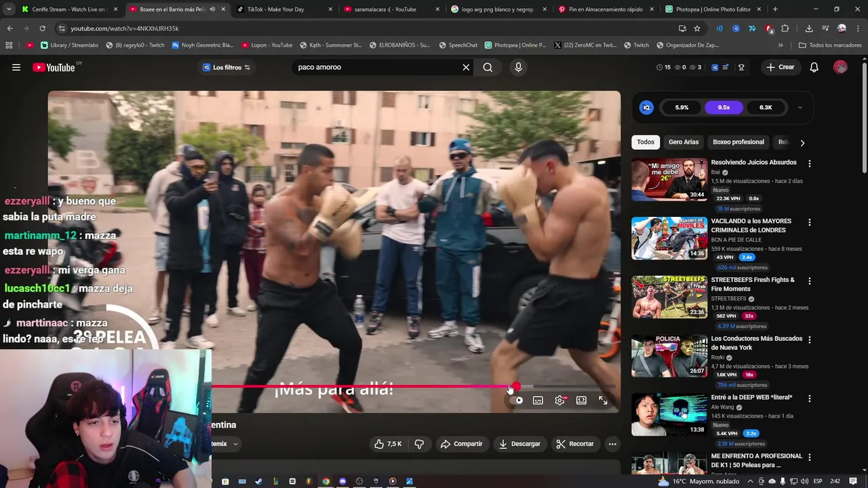Open Todos los marcadores folder
This screenshot has width=868, height=488.
(x=830, y=45)
